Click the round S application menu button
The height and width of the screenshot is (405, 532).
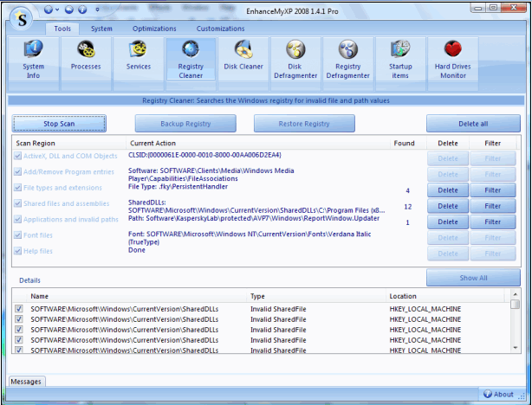click(x=21, y=19)
